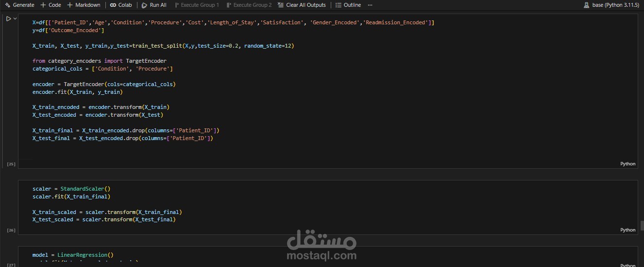This screenshot has height=267, width=644.
Task: Open the more actions ellipsis menu
Action: [370, 5]
